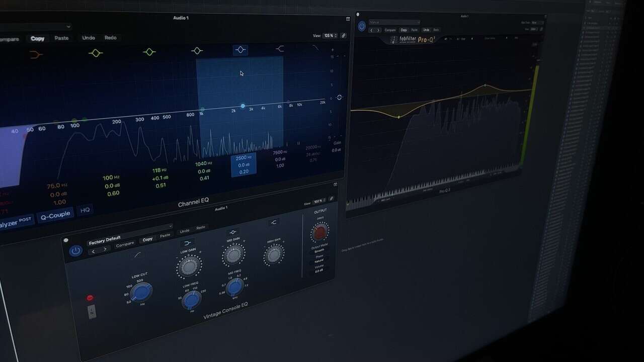Toggle the green bell band icon in Channel EQ
The height and width of the screenshot is (362, 644).
coord(149,52)
